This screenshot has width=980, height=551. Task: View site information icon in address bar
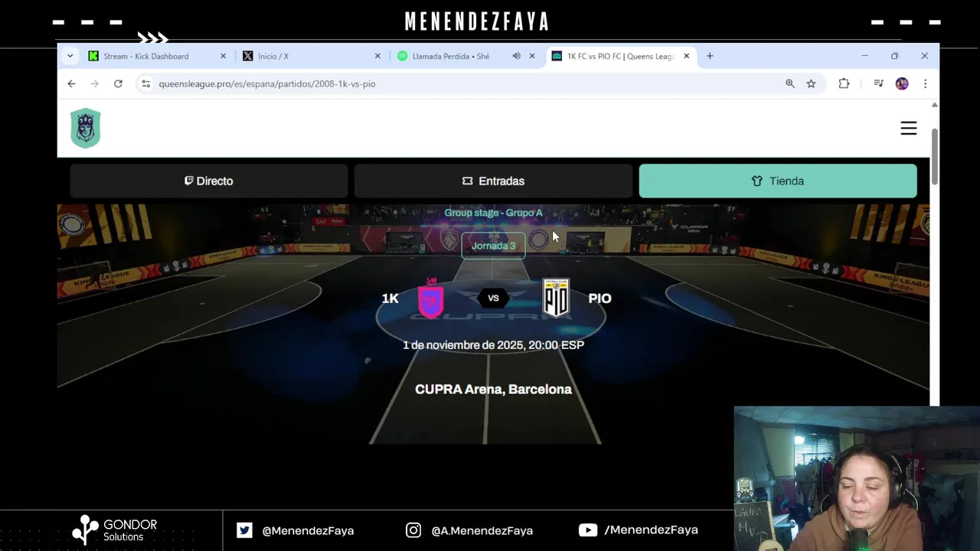click(145, 83)
